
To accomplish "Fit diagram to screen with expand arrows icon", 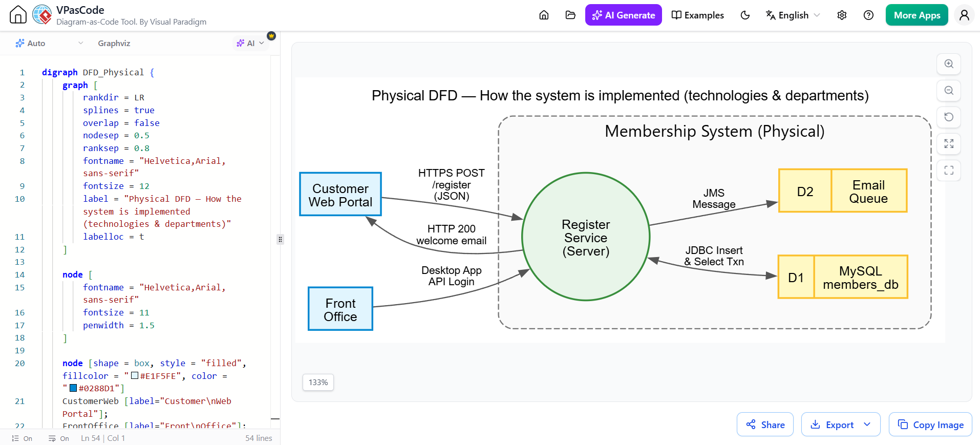I will [949, 144].
